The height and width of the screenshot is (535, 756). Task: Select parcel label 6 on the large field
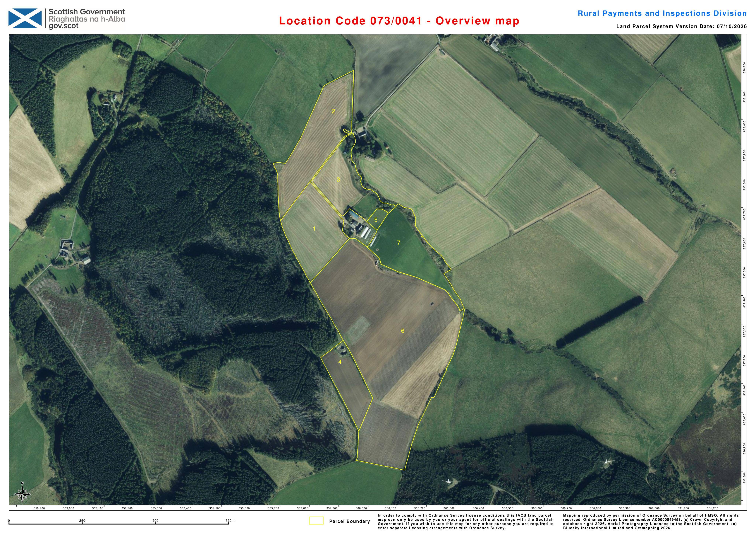point(402,331)
